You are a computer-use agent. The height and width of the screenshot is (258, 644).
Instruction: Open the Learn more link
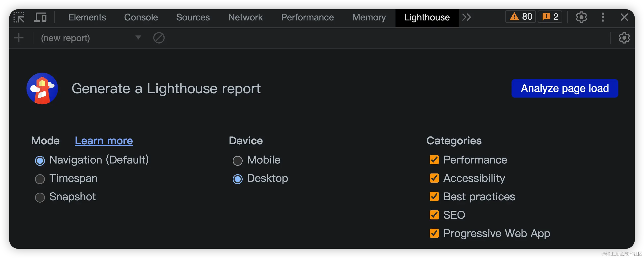(104, 141)
